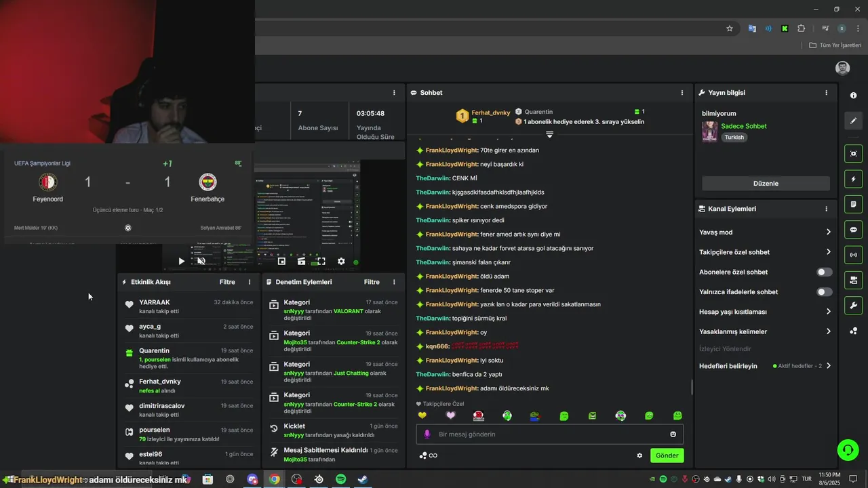Open Ferhat_dvnky in top gifters bar
The width and height of the screenshot is (868, 488).
point(490,113)
